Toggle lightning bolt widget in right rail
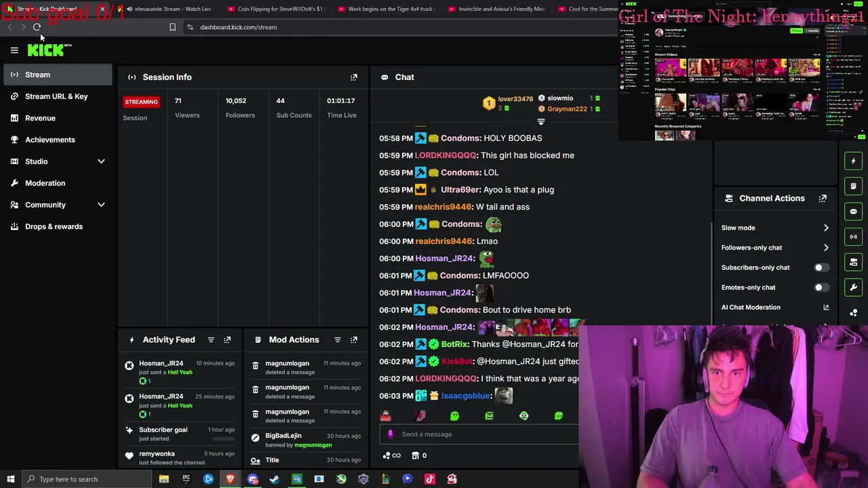The width and height of the screenshot is (868, 488). click(x=854, y=161)
